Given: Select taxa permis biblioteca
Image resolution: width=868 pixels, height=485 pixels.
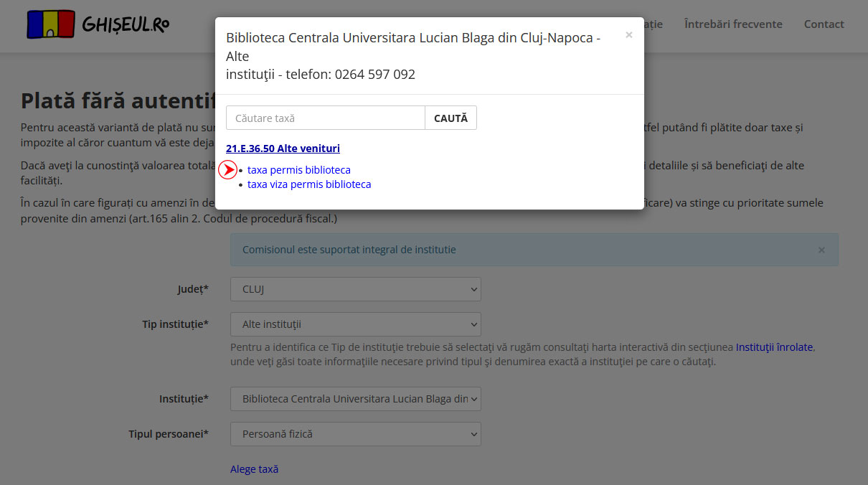Looking at the screenshot, I should (x=299, y=170).
